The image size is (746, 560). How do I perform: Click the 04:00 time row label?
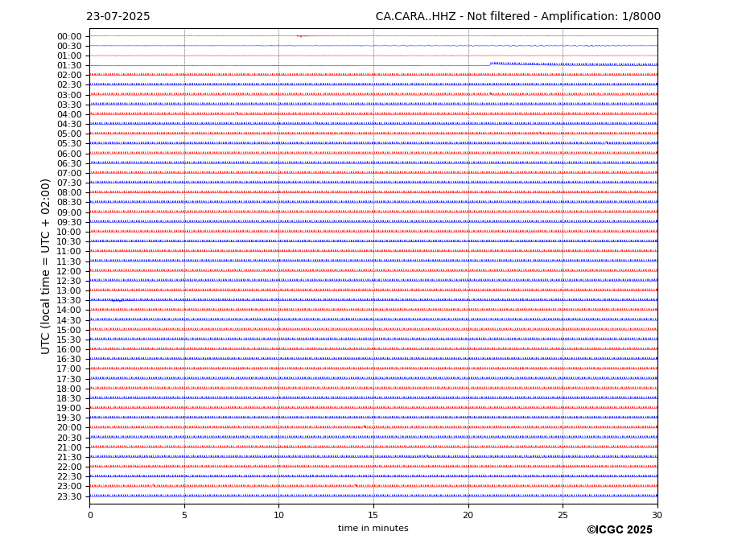point(69,115)
